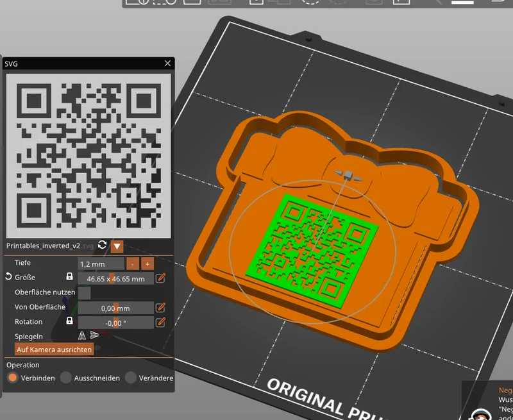Image resolution: width=513 pixels, height=420 pixels.
Task: Reset Größe with the undo arrow icon
Action: [8, 277]
